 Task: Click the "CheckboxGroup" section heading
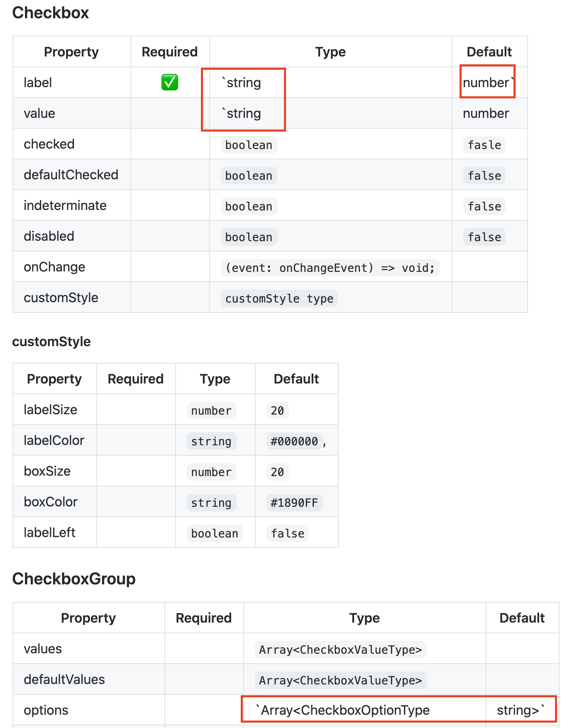74,579
